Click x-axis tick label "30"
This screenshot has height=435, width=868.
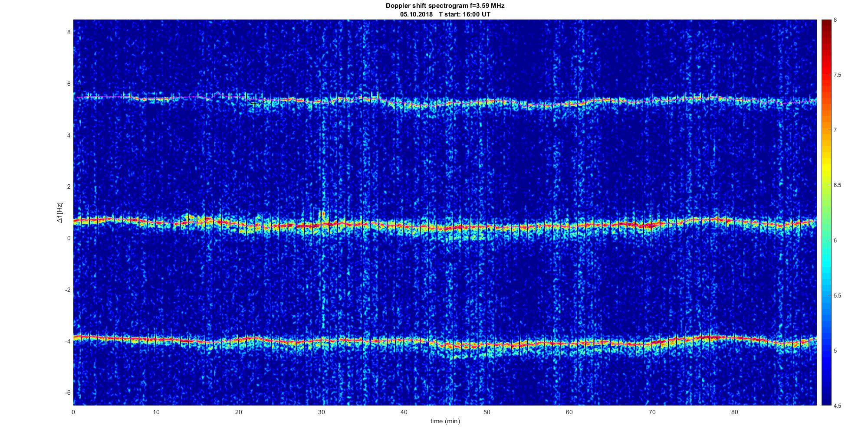pyautogui.click(x=321, y=412)
